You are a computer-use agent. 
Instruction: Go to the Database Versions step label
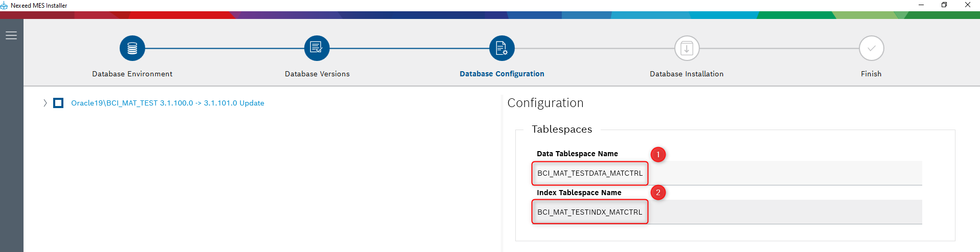tap(317, 74)
